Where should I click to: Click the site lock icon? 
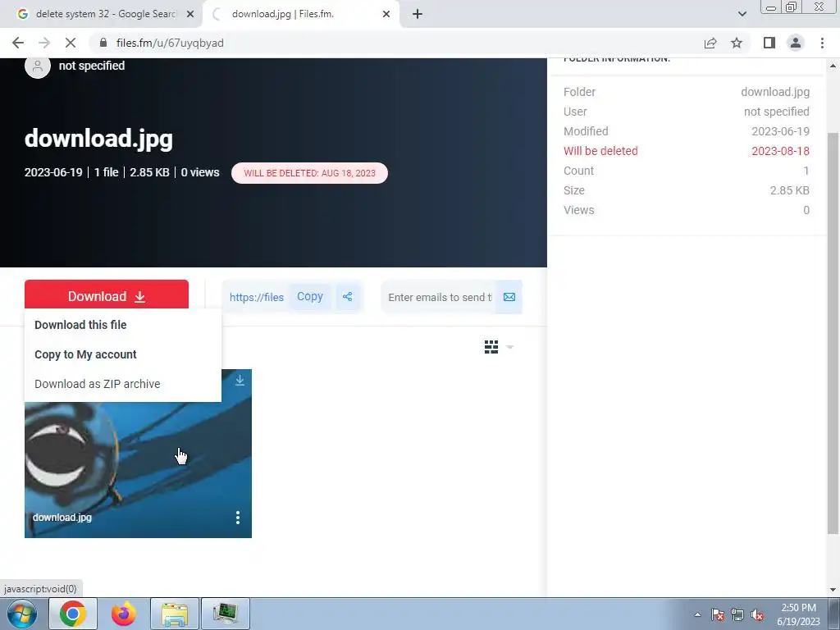(x=103, y=43)
